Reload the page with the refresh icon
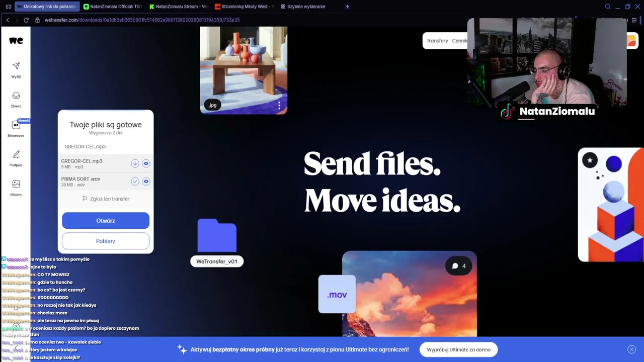Viewport: 644px width, 362px height. tap(25, 20)
